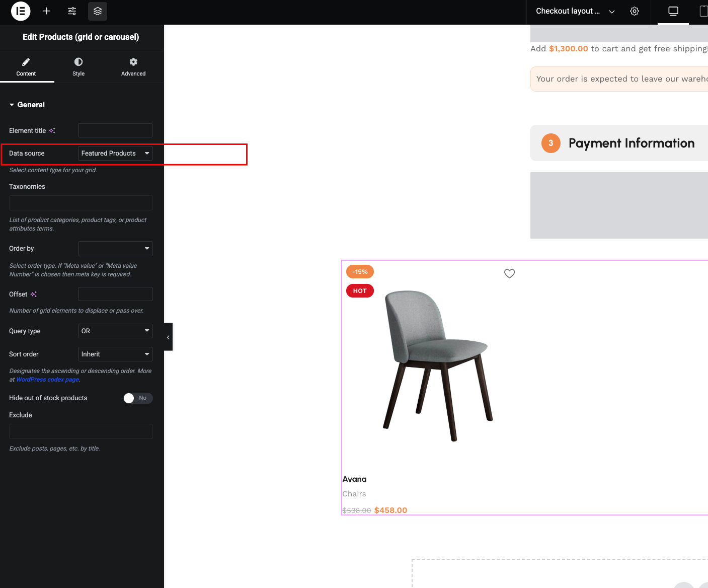Click the $538.00 original price

click(x=357, y=510)
